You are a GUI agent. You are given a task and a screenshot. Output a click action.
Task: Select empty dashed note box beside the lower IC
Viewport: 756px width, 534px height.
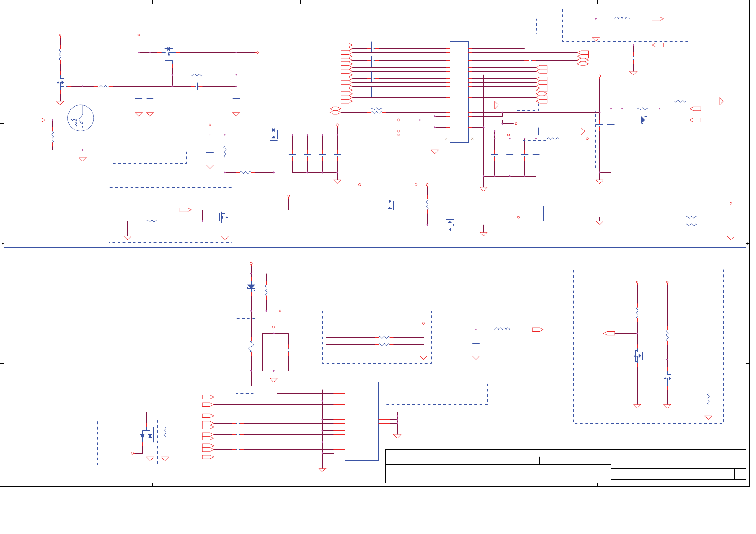(437, 393)
